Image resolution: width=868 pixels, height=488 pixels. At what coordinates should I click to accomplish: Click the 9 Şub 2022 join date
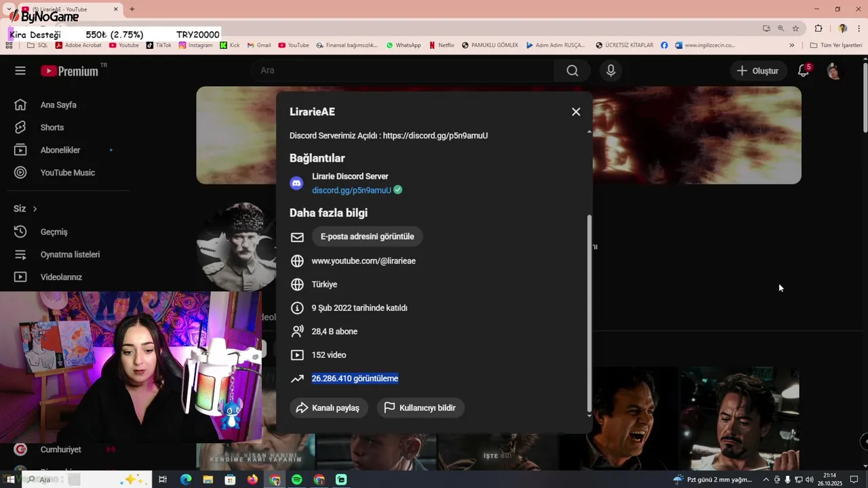359,308
